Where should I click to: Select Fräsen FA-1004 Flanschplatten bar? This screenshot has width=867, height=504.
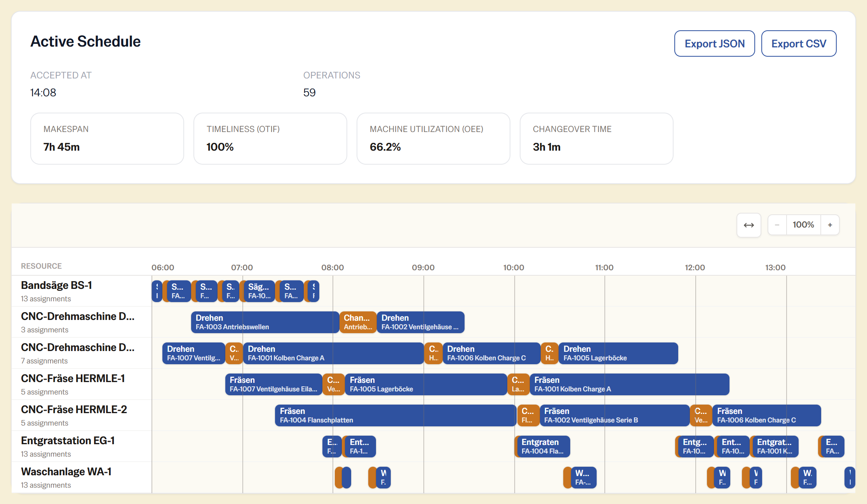396,415
